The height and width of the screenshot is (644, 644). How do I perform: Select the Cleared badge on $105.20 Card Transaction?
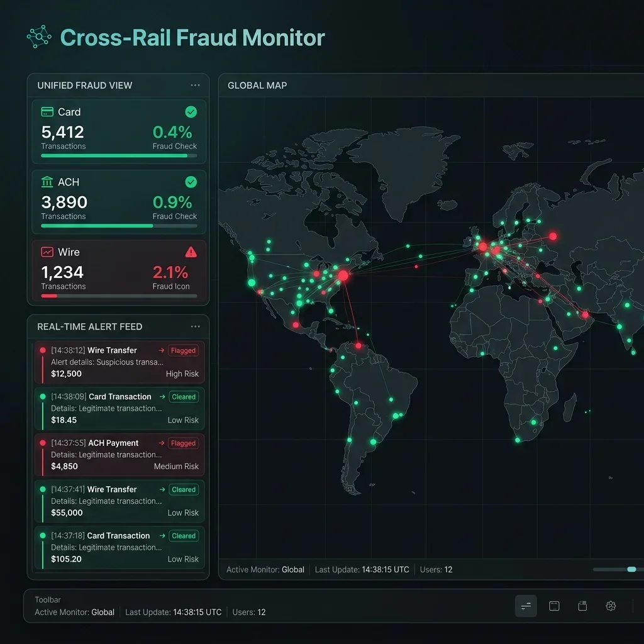[x=184, y=536]
